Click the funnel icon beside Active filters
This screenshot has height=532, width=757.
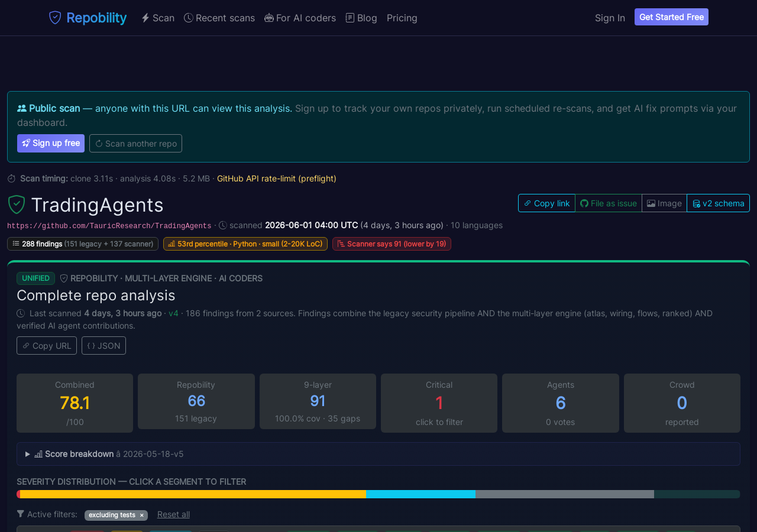21,514
